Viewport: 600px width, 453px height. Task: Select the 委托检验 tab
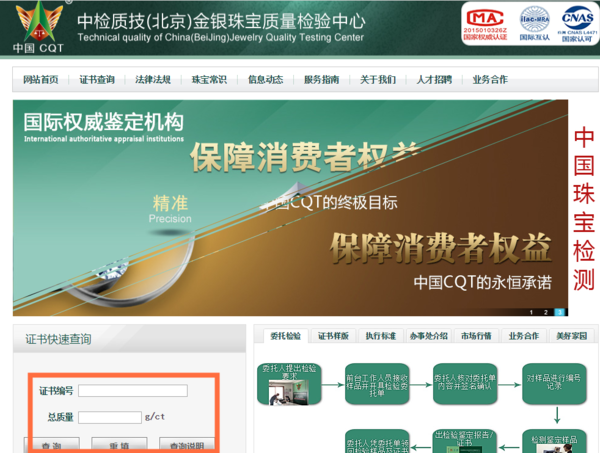point(285,336)
